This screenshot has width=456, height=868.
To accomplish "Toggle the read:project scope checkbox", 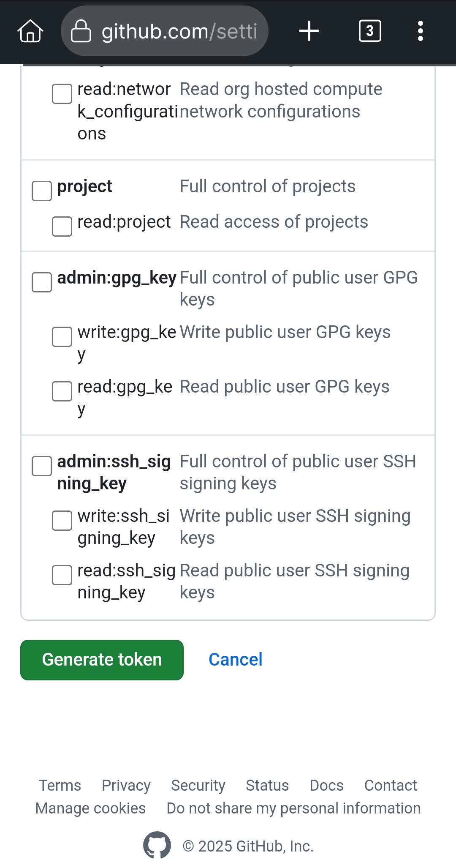I will 62,227.
